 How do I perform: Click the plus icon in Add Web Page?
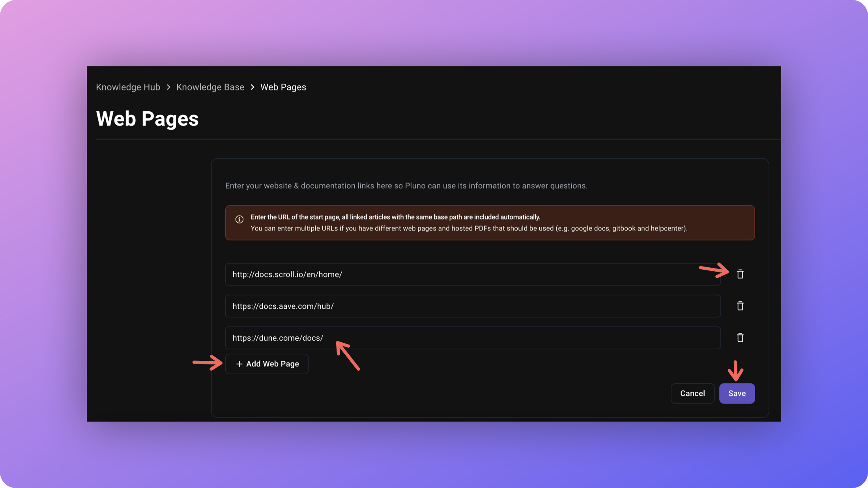239,364
